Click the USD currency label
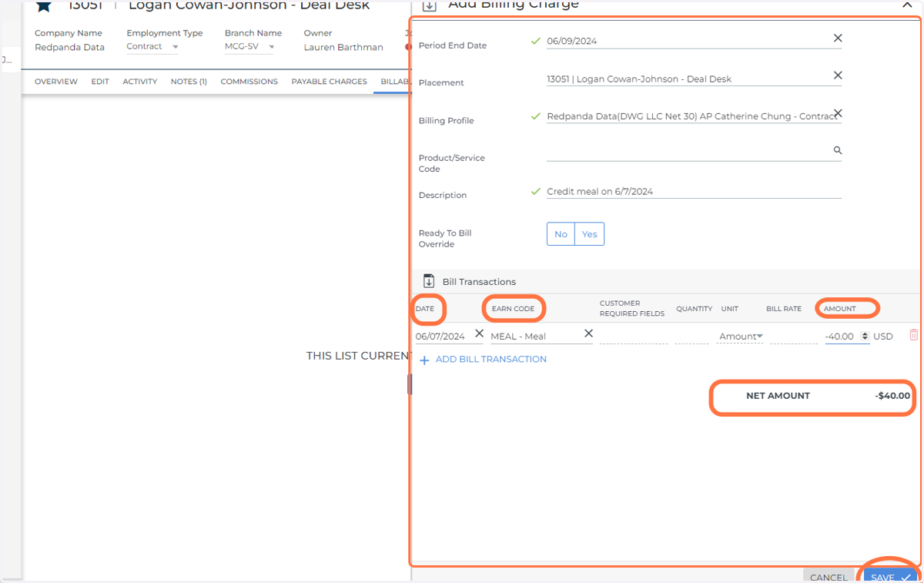 coord(883,337)
